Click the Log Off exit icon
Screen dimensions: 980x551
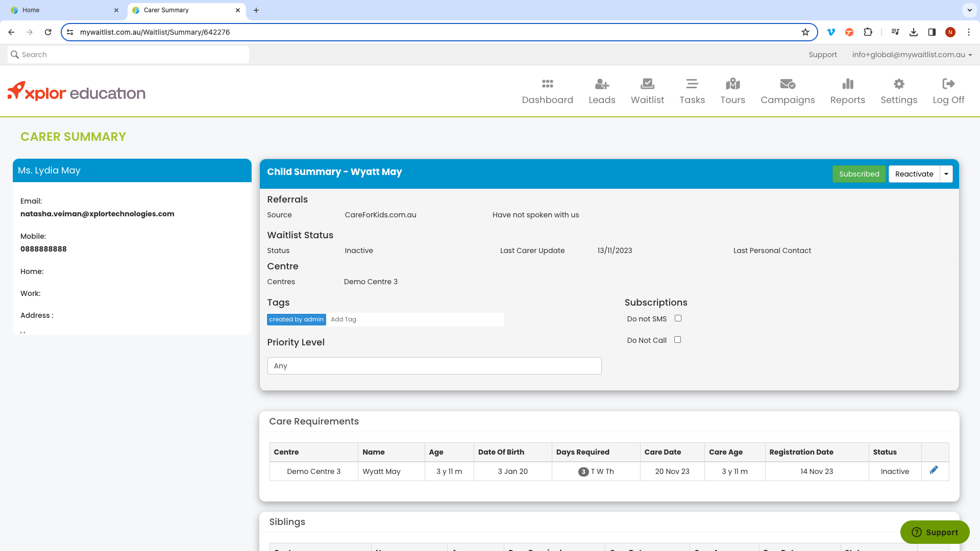point(948,84)
